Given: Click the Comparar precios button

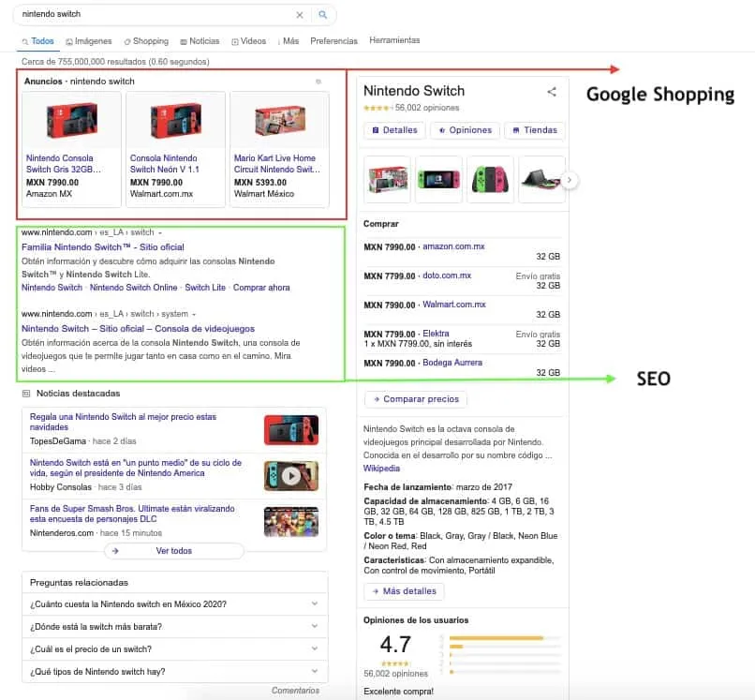Looking at the screenshot, I should tap(416, 399).
